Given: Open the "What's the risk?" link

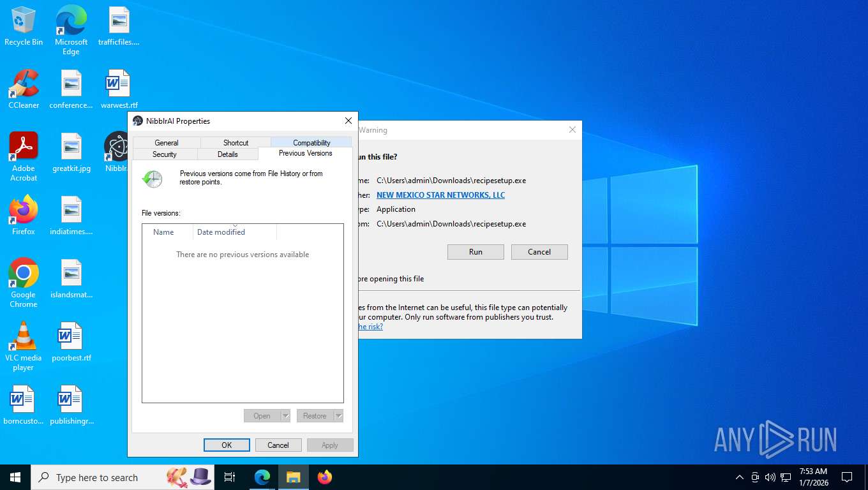Looking at the screenshot, I should [x=371, y=327].
